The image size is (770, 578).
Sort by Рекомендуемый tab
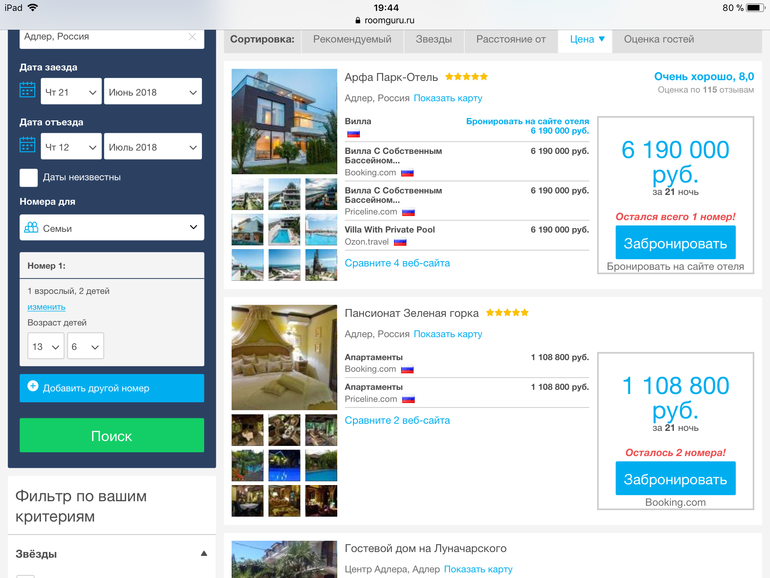[352, 40]
